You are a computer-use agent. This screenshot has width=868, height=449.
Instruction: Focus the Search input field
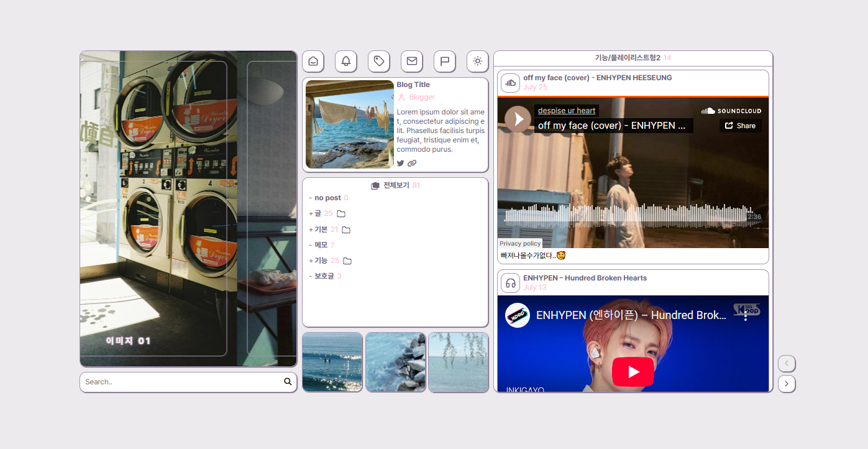click(x=182, y=382)
